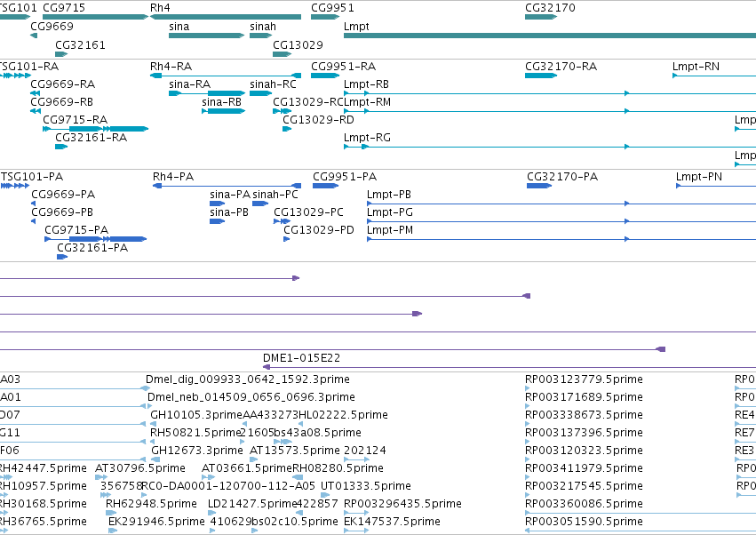756x535 pixels.
Task: Select transcript Lmpt-RN
Action: (714, 76)
